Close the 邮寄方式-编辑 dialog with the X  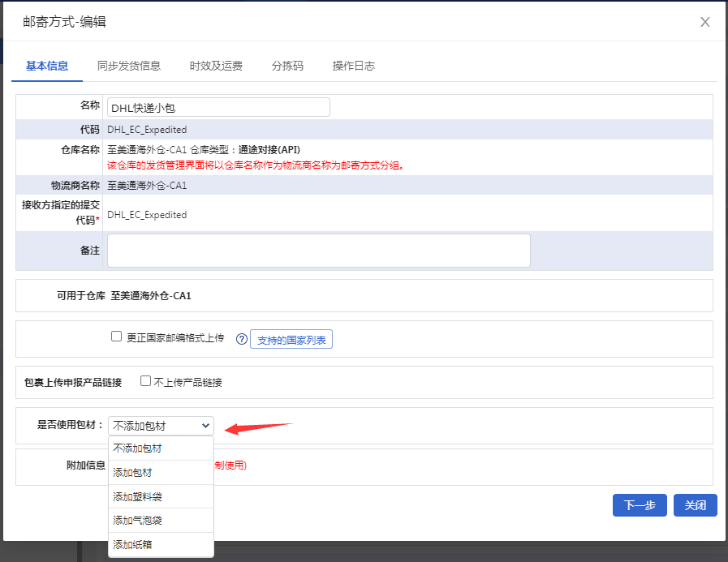tap(704, 22)
